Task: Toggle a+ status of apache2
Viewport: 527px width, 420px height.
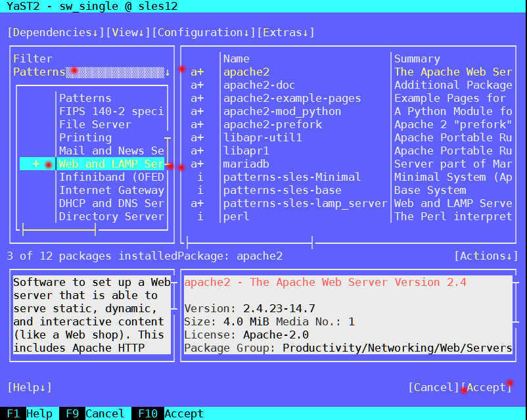Action: 197,72
